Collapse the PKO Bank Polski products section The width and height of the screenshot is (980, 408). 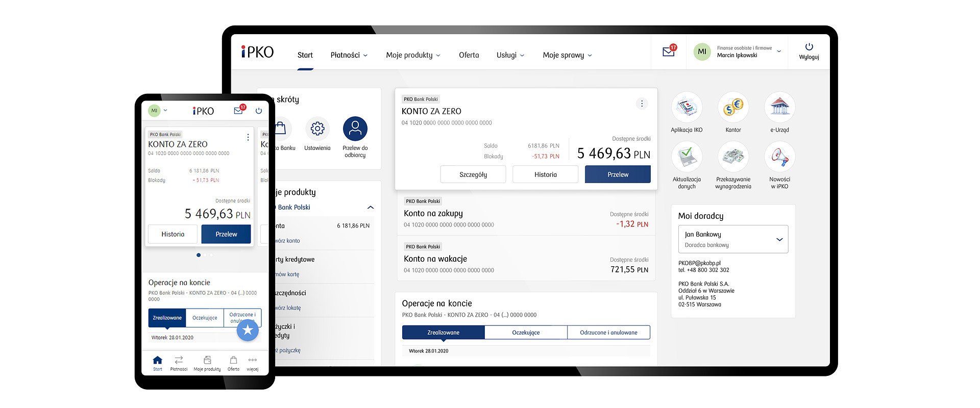371,208
